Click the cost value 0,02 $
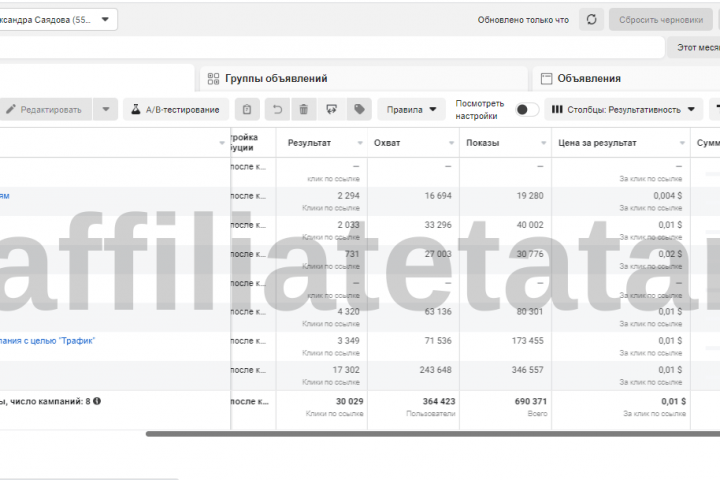Image resolution: width=720 pixels, height=480 pixels. (x=670, y=254)
